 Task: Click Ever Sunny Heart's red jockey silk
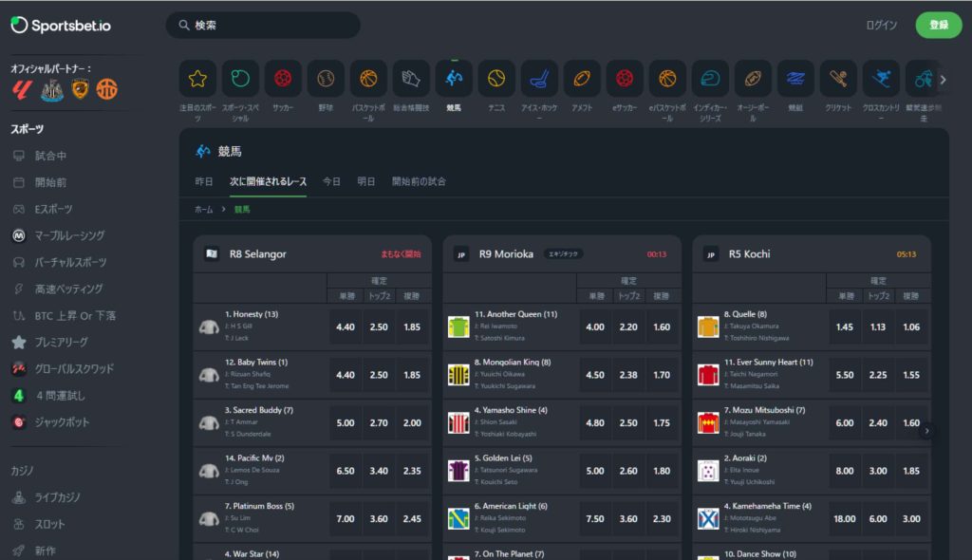pyautogui.click(x=708, y=375)
